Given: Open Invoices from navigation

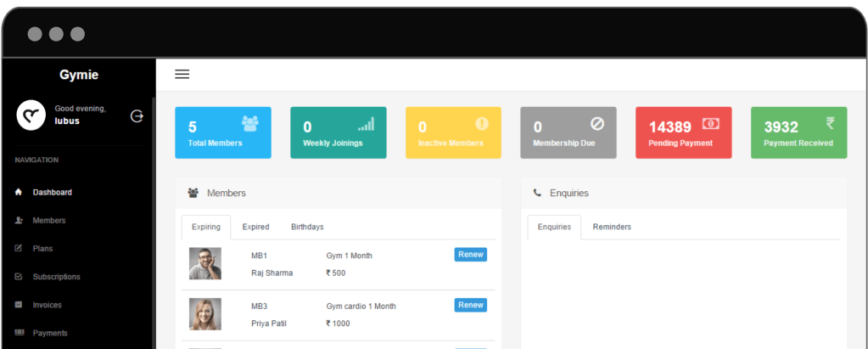Looking at the screenshot, I should 47,305.
